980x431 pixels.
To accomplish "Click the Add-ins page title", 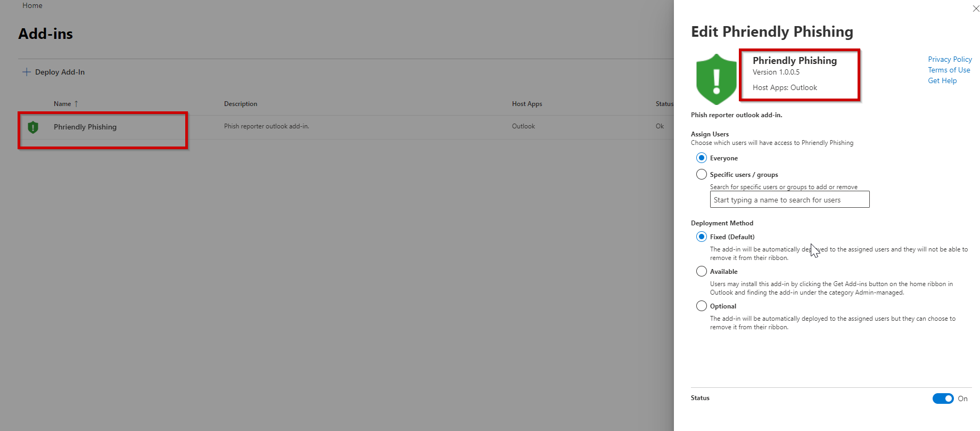I will [x=46, y=34].
